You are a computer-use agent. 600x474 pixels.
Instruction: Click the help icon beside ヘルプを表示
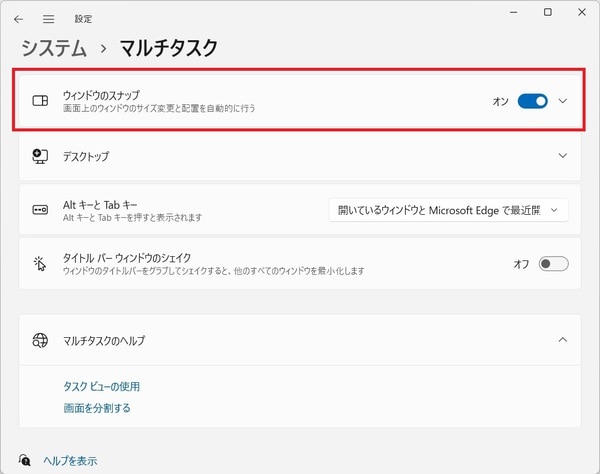click(25, 460)
